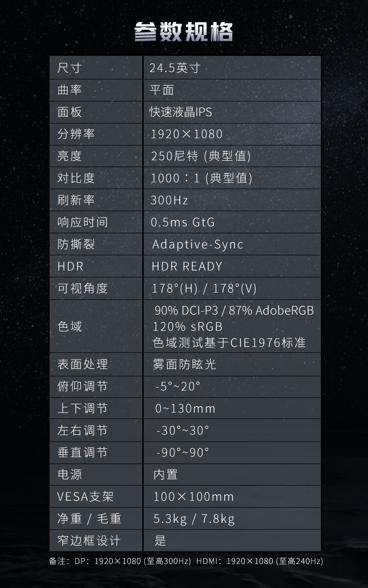Click the Adaptive-Sync value cell
This screenshot has width=368, height=588.
pyautogui.click(x=198, y=244)
